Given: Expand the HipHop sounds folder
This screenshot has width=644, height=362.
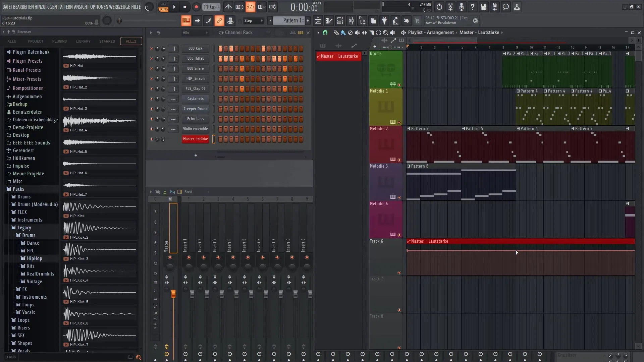Looking at the screenshot, I should (35, 258).
